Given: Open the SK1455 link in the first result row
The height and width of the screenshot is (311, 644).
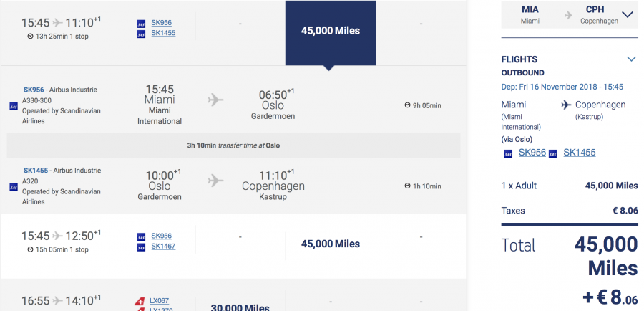Looking at the screenshot, I should tap(163, 33).
